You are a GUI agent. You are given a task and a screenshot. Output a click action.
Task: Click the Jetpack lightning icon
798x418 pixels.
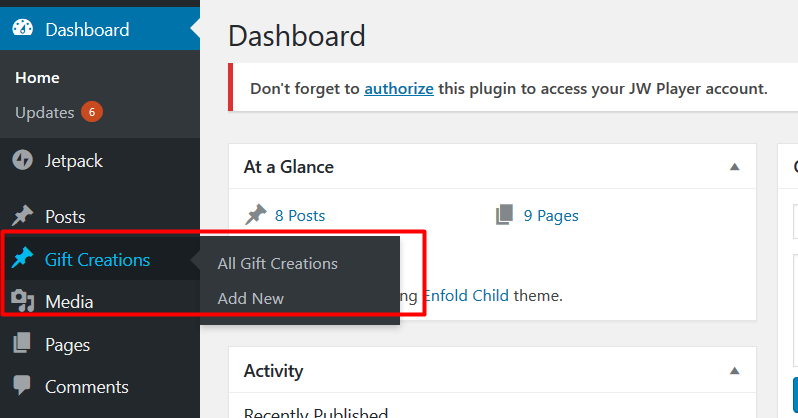pyautogui.click(x=22, y=160)
